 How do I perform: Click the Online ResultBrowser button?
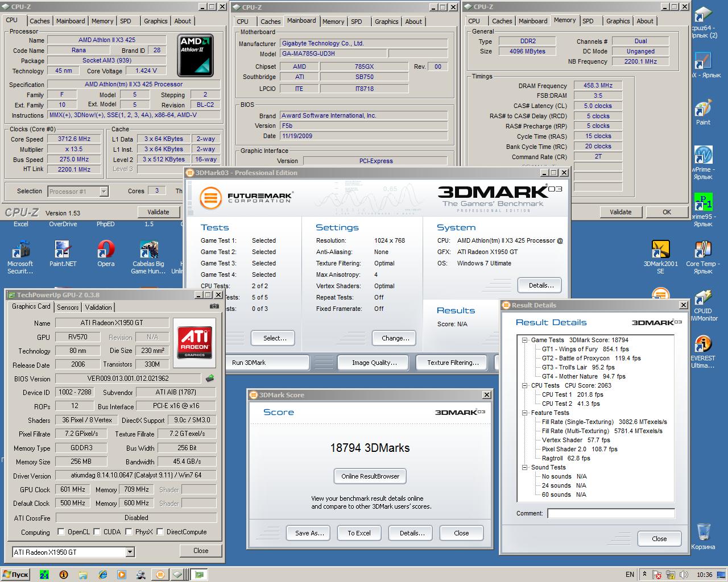(370, 476)
